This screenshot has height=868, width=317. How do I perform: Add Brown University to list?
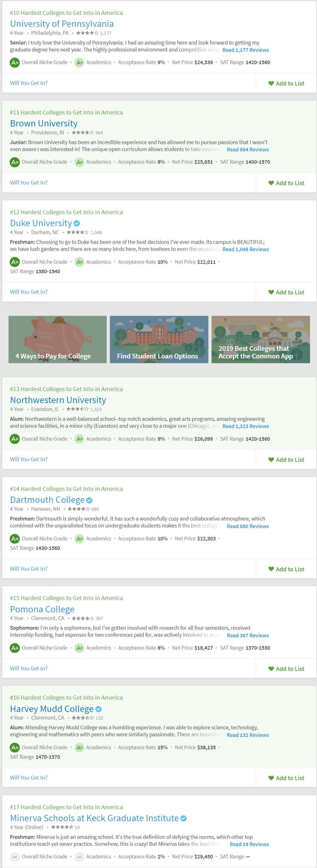pos(286,183)
